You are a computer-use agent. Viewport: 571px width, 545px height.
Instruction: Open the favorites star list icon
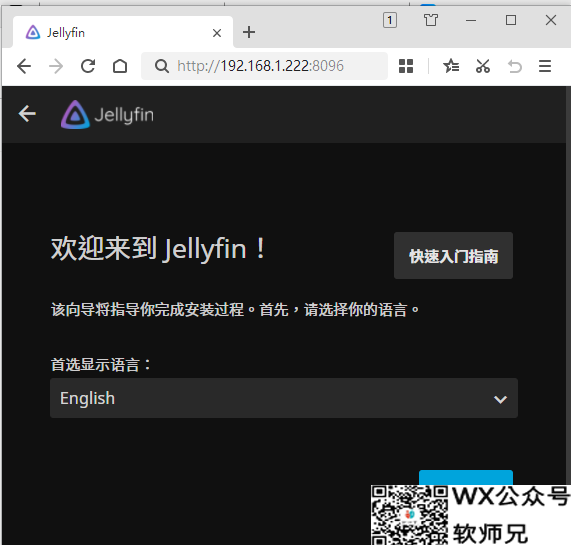click(x=451, y=66)
